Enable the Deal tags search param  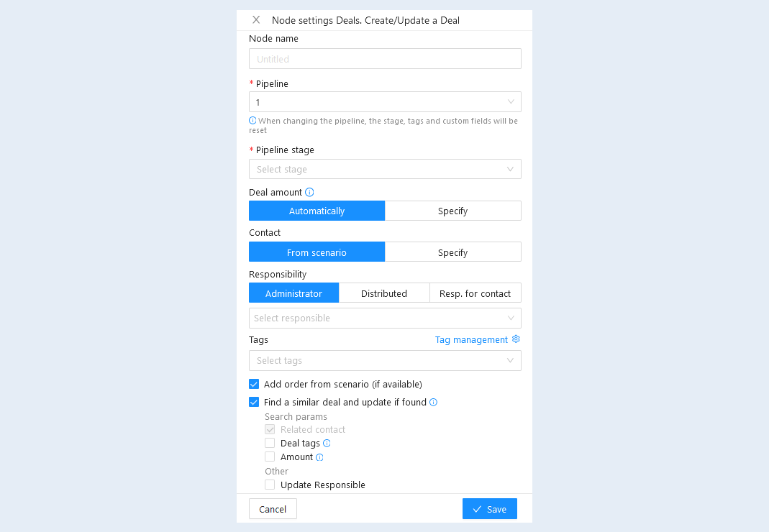[270, 444]
